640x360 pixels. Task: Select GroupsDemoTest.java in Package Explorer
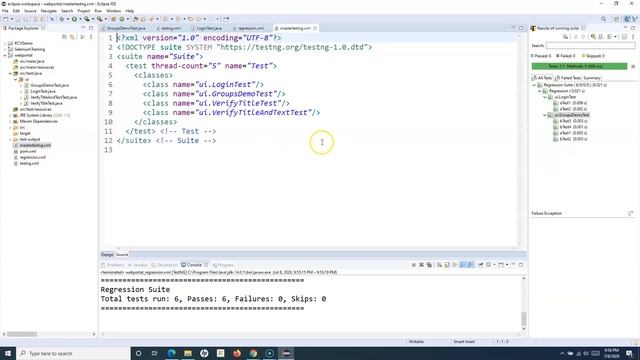click(49, 85)
